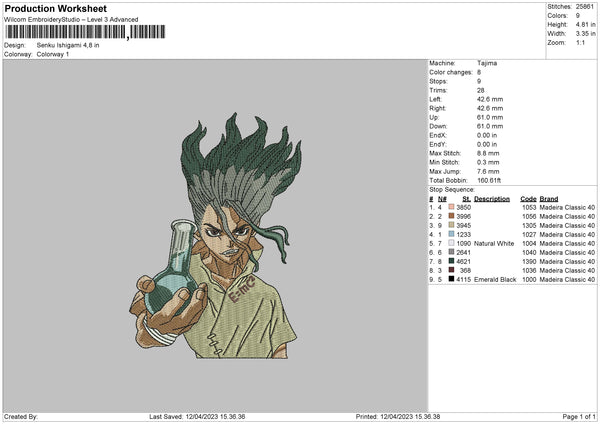Image resolution: width=600 pixels, height=424 pixels.
Task: Select the Natural White swatch
Action: [451, 243]
